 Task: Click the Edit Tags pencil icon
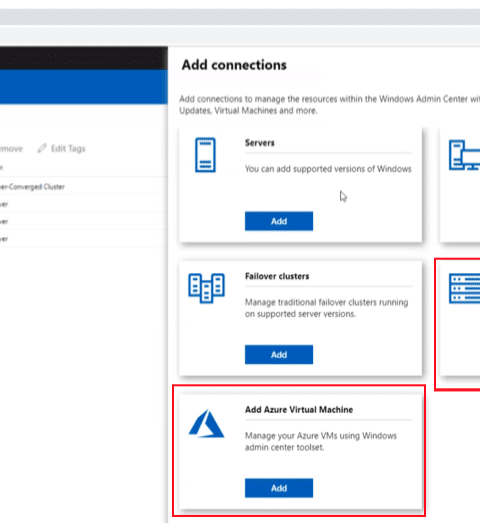(x=42, y=148)
